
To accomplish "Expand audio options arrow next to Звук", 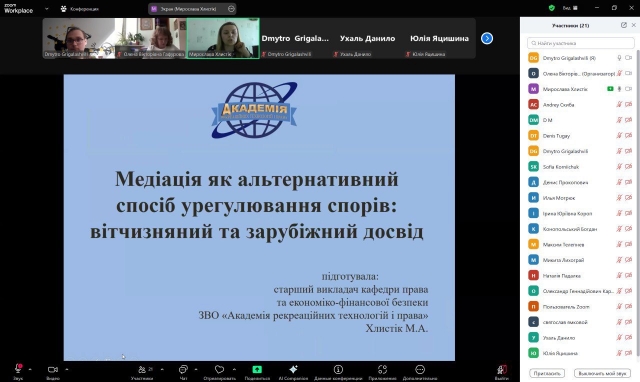I will tap(30, 369).
